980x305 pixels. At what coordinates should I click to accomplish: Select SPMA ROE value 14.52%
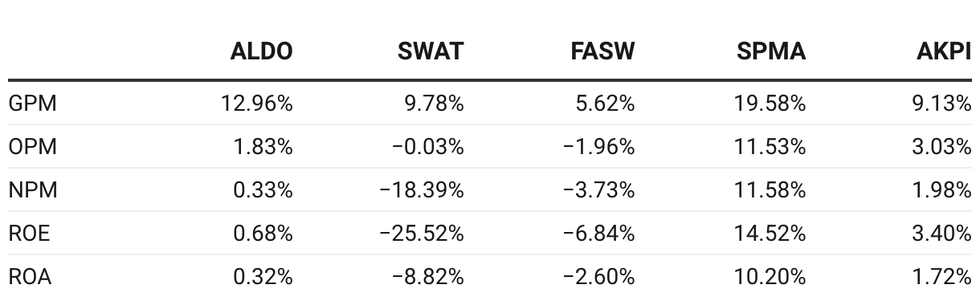770,234
